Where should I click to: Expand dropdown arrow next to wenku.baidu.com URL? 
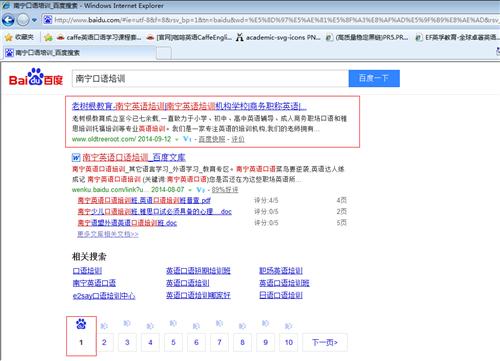pos(190,190)
